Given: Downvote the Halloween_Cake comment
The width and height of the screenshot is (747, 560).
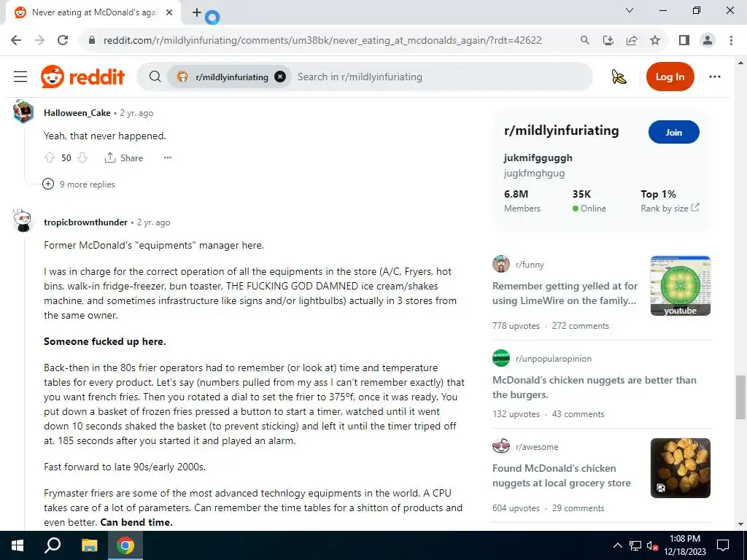Looking at the screenshot, I should [82, 157].
